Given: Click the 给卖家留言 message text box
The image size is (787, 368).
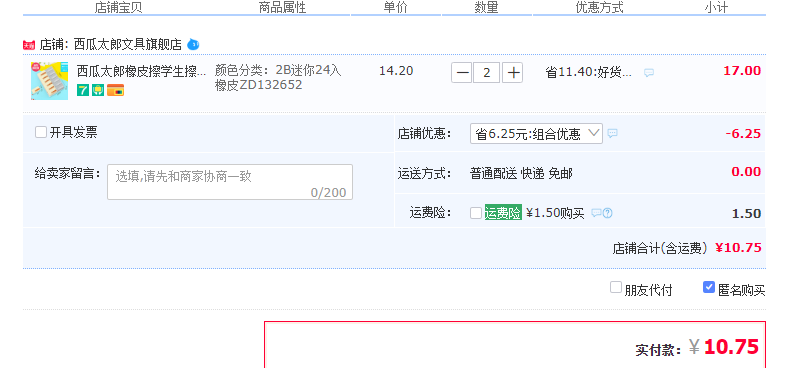Looking at the screenshot, I should tap(230, 182).
